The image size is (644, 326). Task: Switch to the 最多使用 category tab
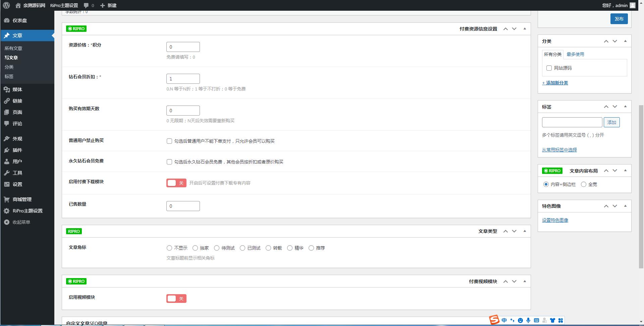point(575,54)
